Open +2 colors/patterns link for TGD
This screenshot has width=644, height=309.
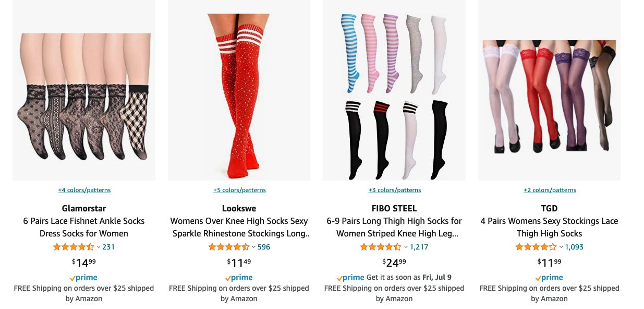550,190
